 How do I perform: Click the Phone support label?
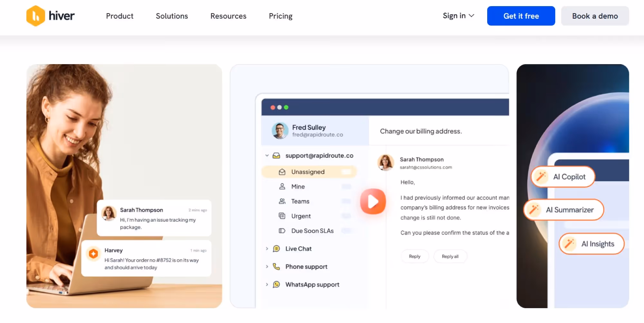click(306, 267)
